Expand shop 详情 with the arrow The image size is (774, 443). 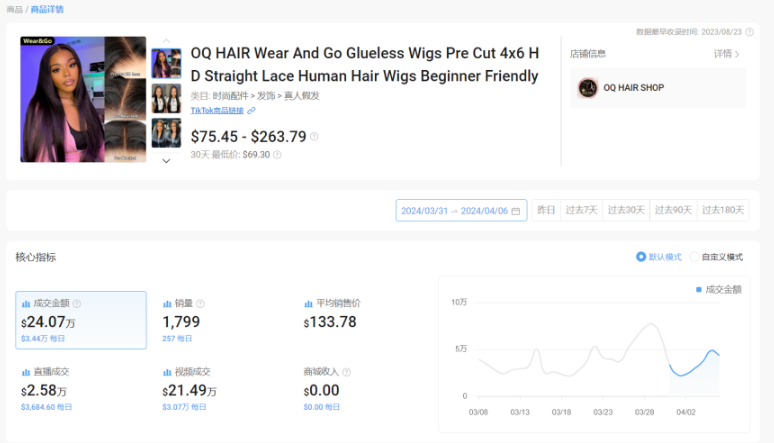727,54
